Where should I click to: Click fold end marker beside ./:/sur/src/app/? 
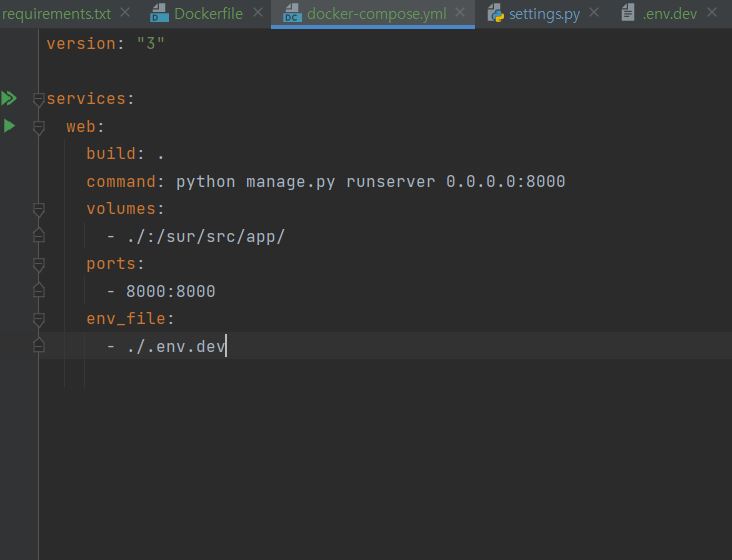coord(39,235)
